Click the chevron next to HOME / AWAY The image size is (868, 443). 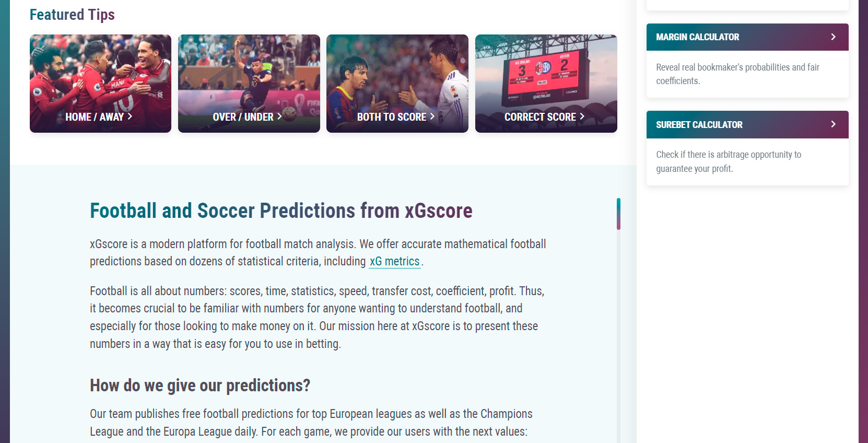tap(130, 116)
